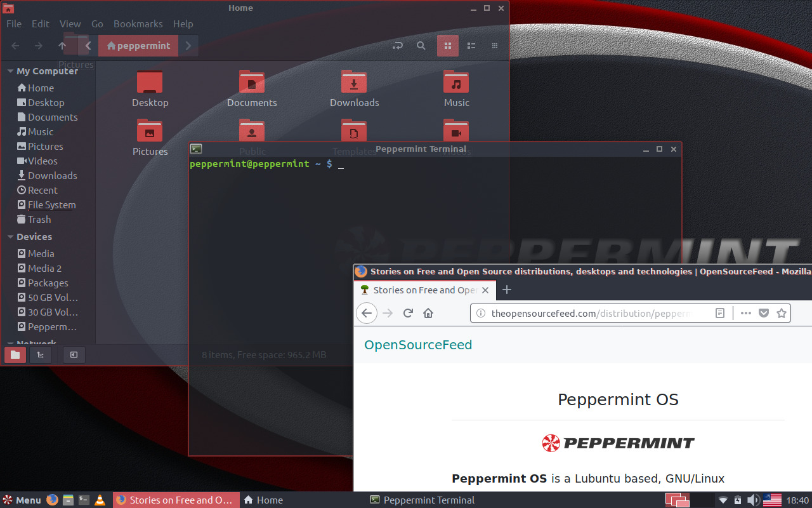Open Reader View in the address bar

click(719, 313)
